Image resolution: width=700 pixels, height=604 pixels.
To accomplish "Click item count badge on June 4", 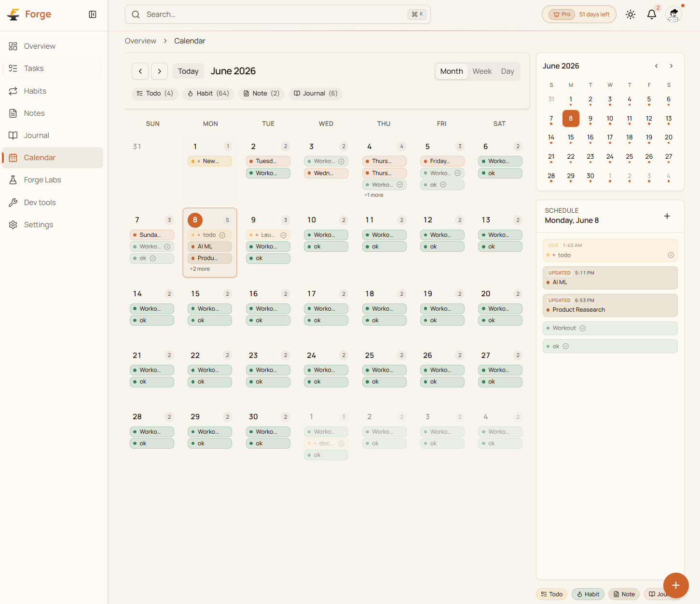I will click(x=402, y=147).
